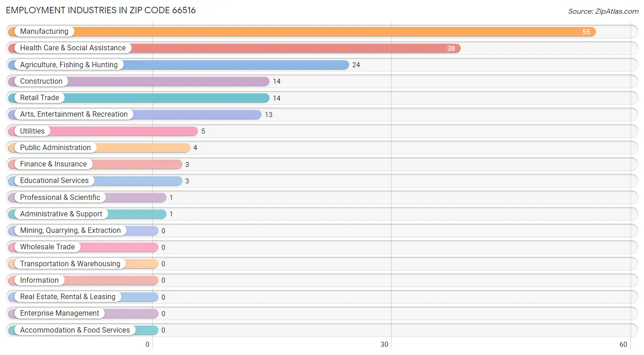The width and height of the screenshot is (644, 355).
Task: Click the Transportation & Warehousing label
Action: click(x=70, y=264)
